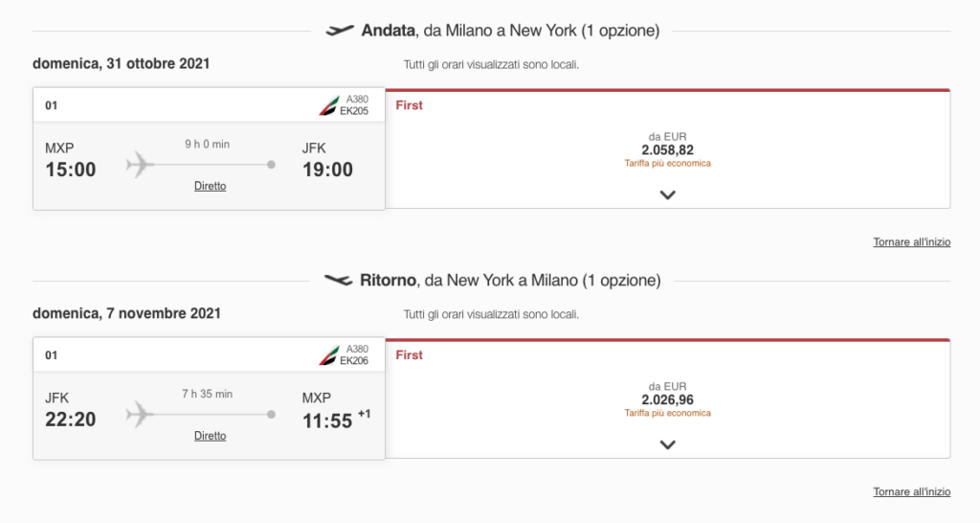
Task: Open Diretto details for flight EK206
Action: point(210,436)
